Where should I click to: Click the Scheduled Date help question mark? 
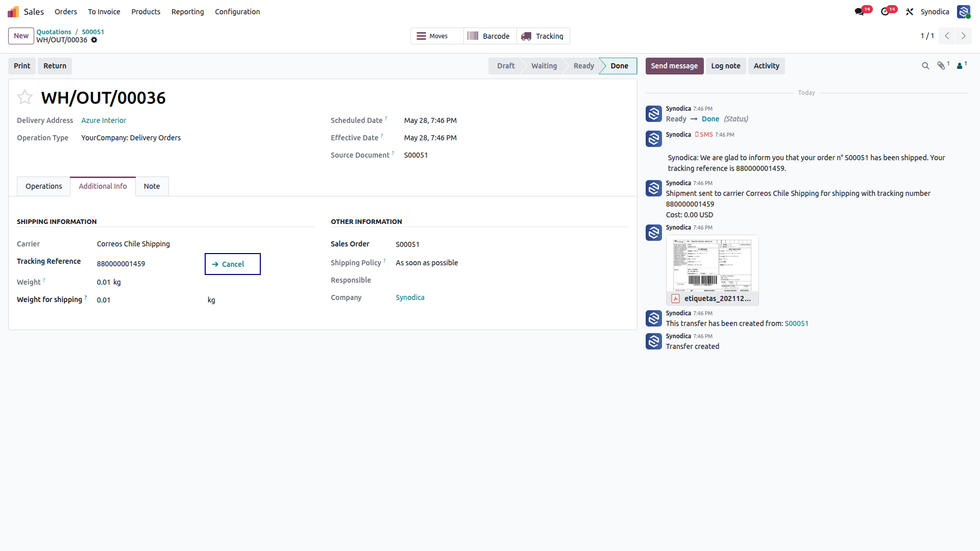click(x=386, y=118)
